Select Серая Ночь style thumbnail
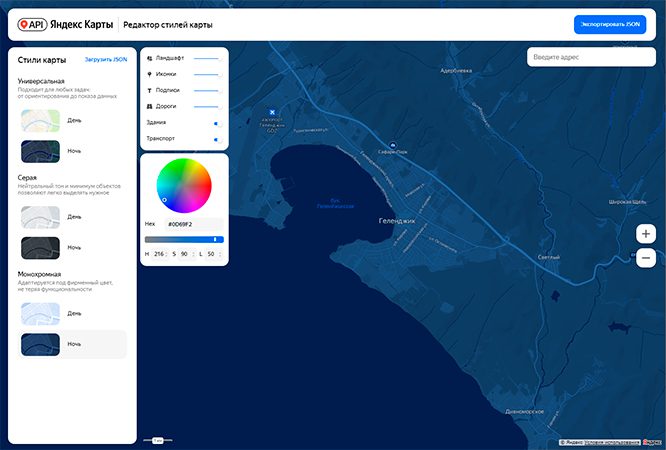666x450 pixels. (x=40, y=248)
